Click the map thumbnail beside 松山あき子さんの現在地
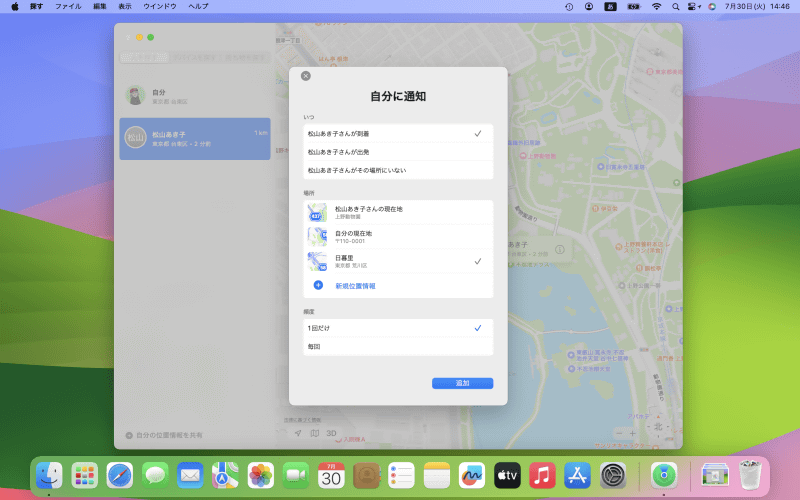This screenshot has width=800, height=500. (x=317, y=212)
